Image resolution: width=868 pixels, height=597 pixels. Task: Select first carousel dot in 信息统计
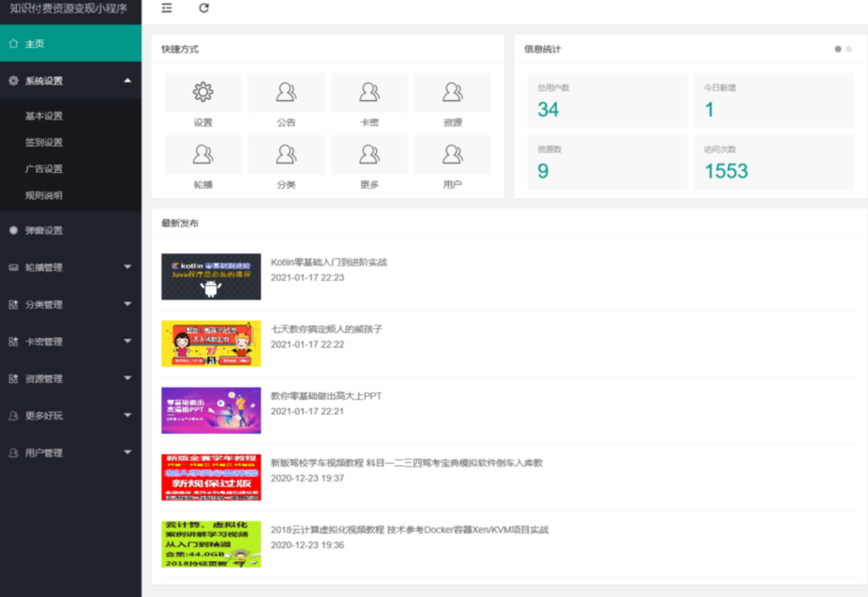coord(838,49)
